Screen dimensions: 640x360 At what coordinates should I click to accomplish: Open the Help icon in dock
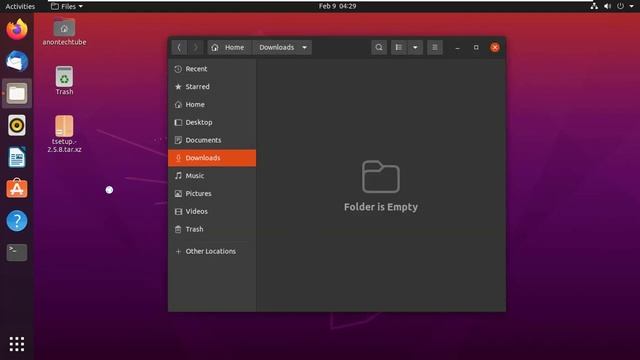17,221
